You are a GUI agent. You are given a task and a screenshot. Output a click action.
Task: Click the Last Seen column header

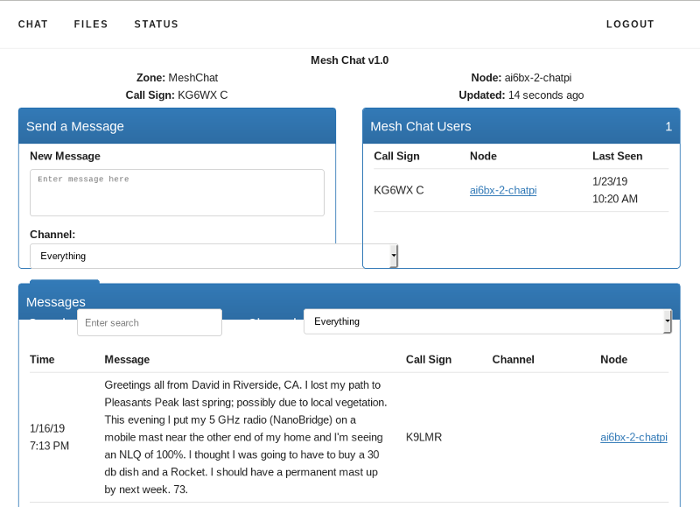(617, 156)
